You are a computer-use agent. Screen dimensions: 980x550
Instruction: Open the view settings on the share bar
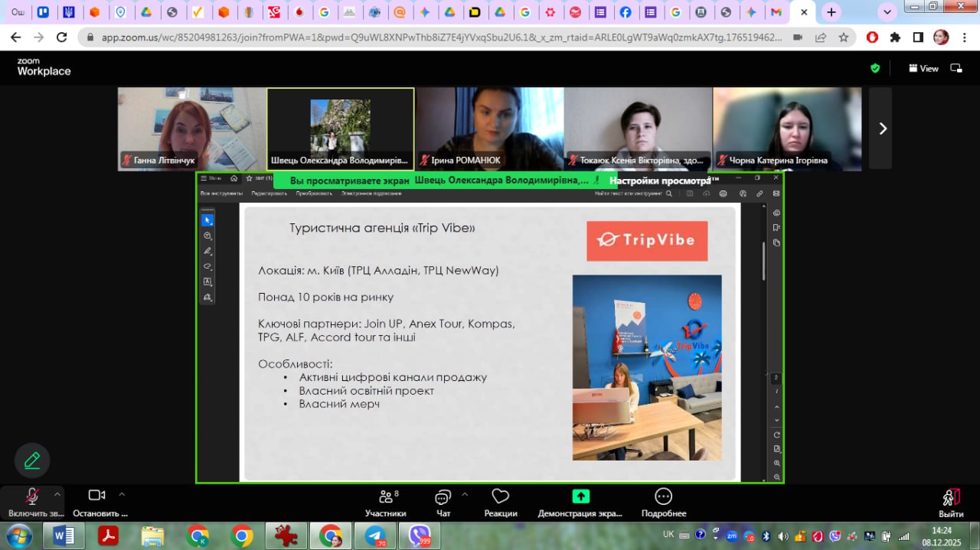660,181
